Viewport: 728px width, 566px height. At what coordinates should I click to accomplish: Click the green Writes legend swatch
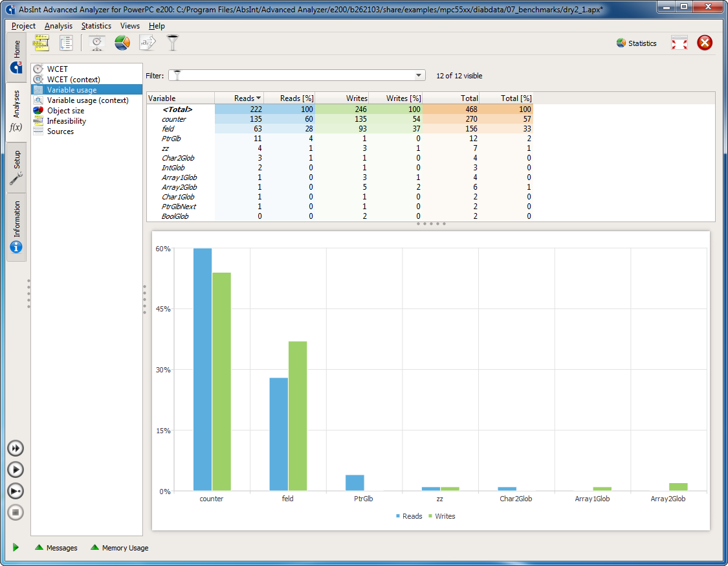point(430,516)
